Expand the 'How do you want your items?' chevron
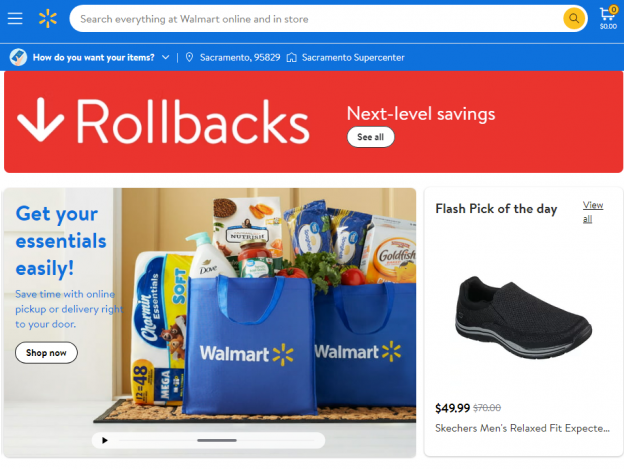The width and height of the screenshot is (624, 469). pos(166,57)
